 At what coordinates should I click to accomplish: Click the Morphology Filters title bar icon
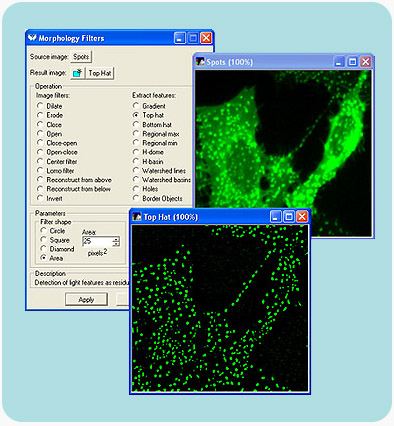pos(32,38)
